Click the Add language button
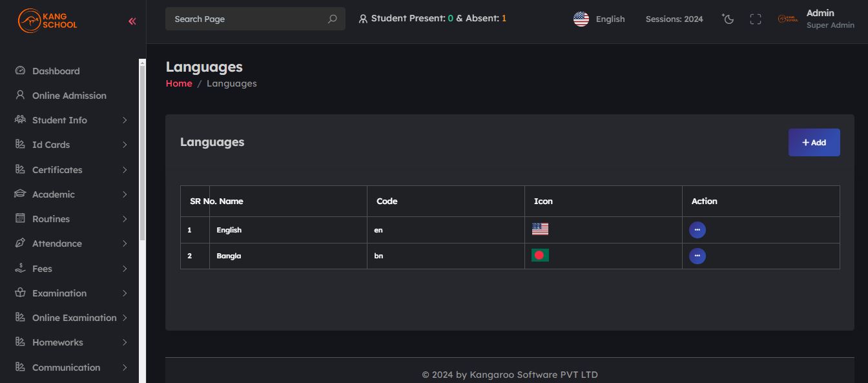 pyautogui.click(x=814, y=142)
